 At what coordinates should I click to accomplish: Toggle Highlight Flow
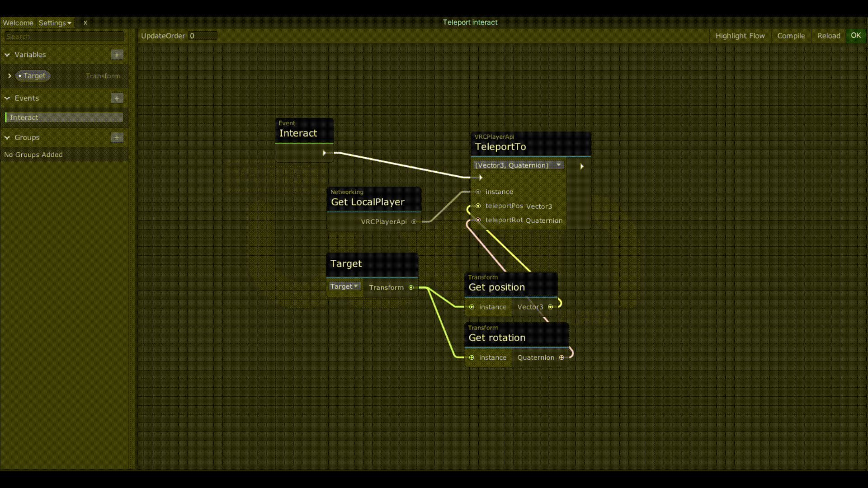pyautogui.click(x=740, y=36)
